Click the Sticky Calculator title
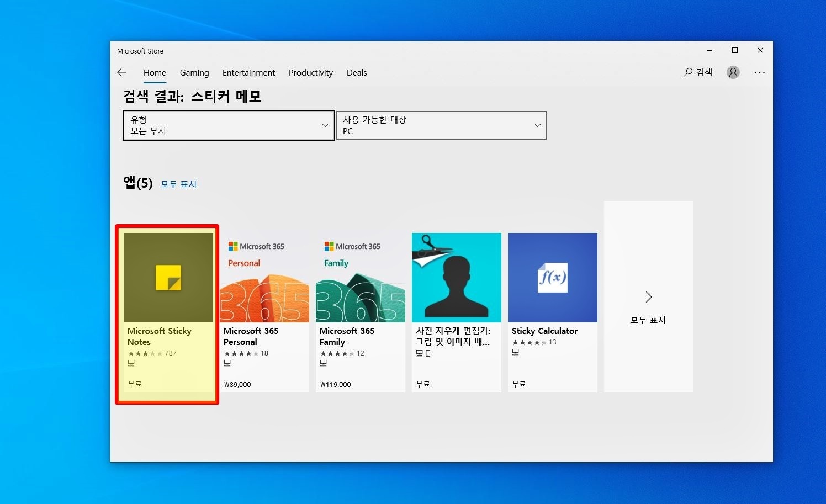The width and height of the screenshot is (826, 504). (x=544, y=331)
